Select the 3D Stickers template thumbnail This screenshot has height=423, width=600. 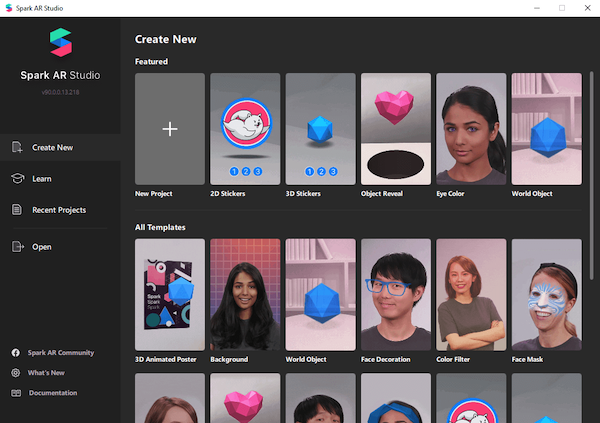320,129
